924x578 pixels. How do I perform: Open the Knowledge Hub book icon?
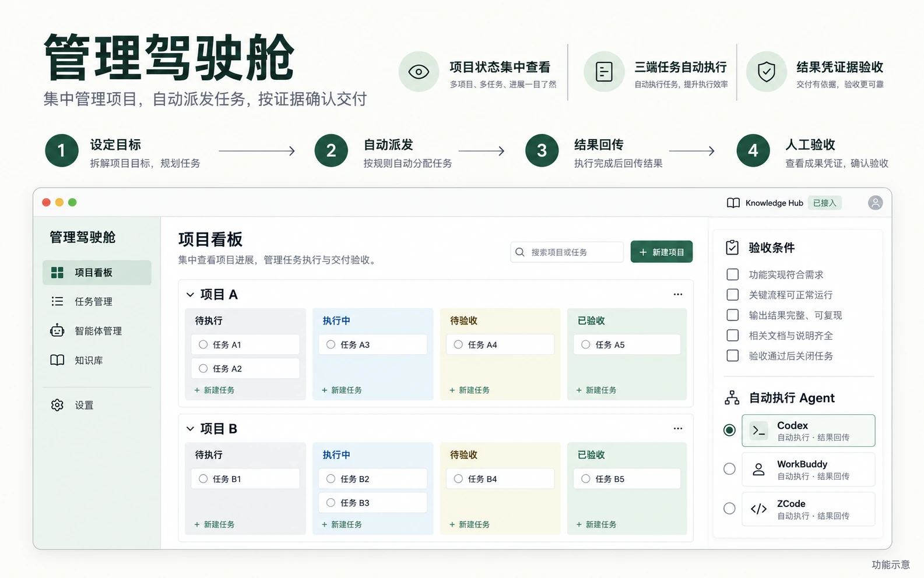tap(733, 203)
